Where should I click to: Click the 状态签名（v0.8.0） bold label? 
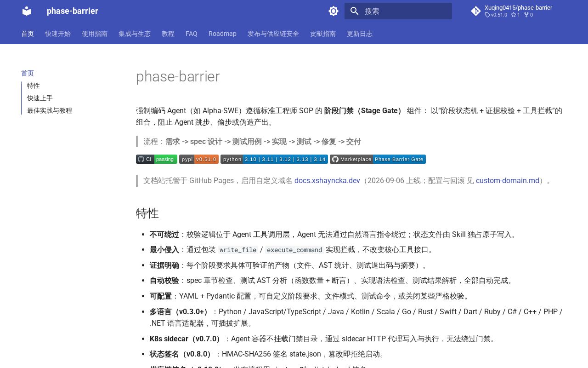pyautogui.click(x=182, y=354)
